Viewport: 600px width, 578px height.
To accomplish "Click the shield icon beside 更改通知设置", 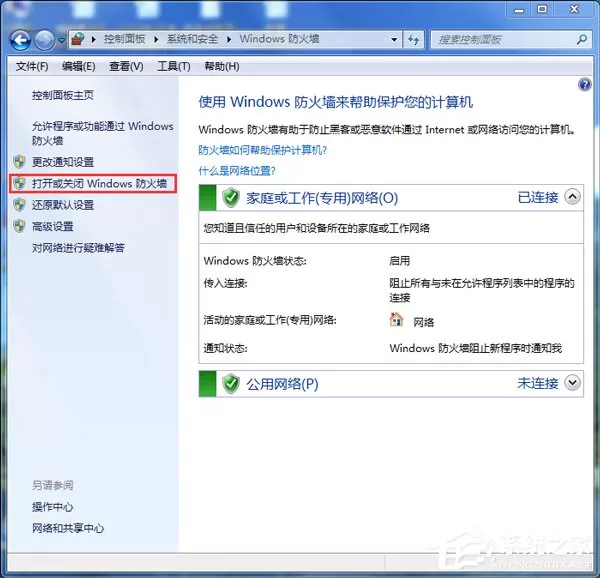I will click(19, 162).
